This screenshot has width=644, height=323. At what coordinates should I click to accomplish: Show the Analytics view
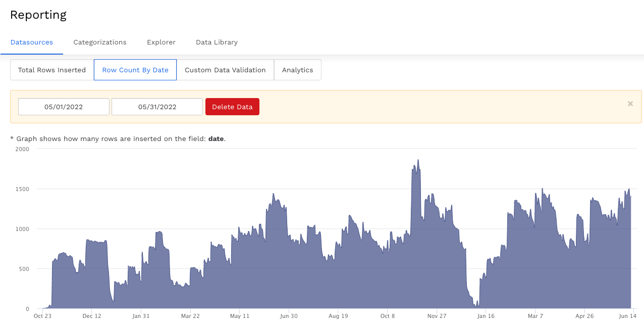click(x=297, y=70)
